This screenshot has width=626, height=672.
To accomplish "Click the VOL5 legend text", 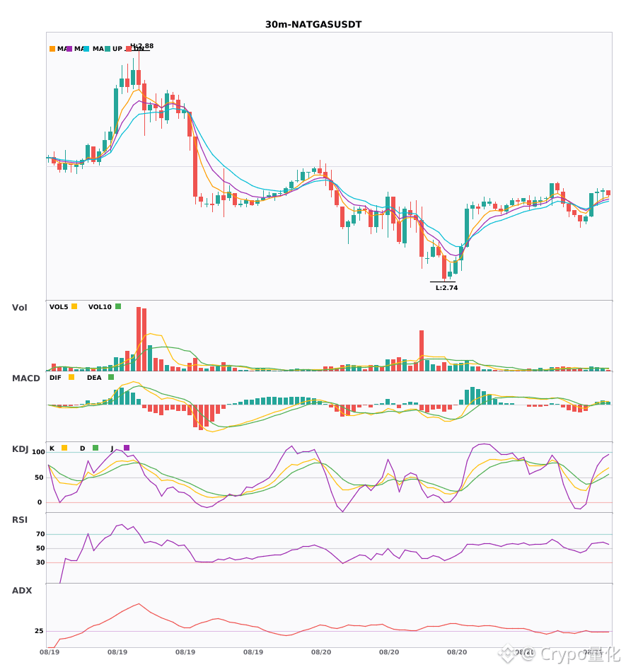I will coord(59,307).
